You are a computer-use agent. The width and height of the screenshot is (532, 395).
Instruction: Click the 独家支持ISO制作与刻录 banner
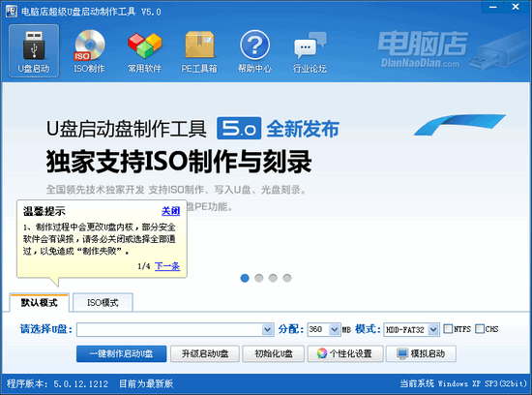click(179, 162)
